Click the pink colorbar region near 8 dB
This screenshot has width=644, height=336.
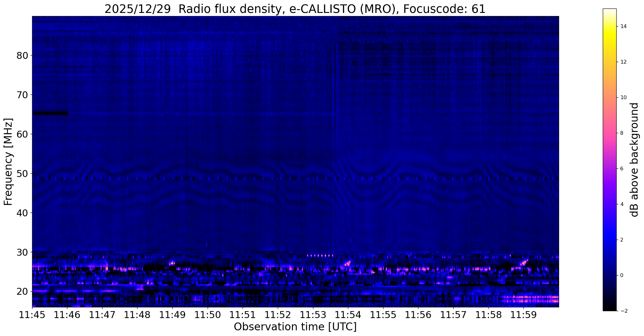pos(609,133)
